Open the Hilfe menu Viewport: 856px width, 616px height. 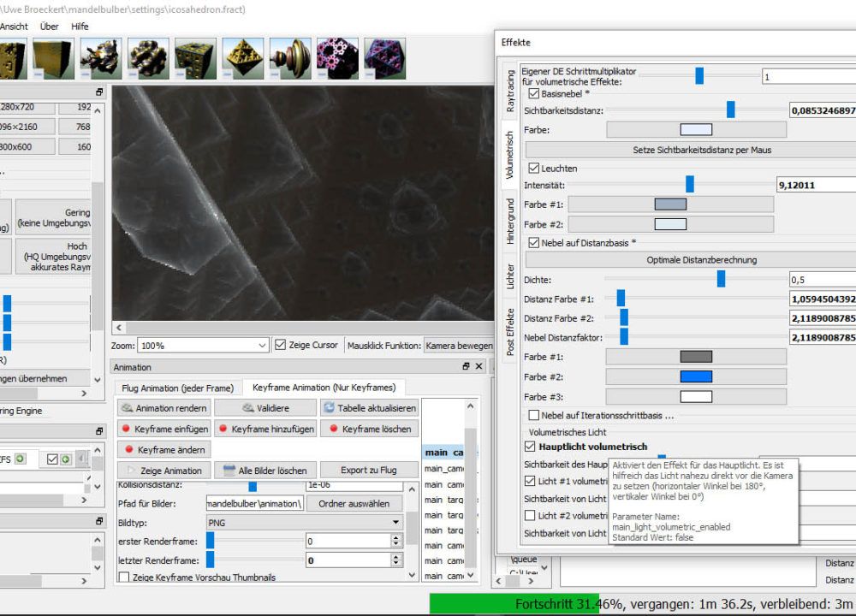coord(80,27)
